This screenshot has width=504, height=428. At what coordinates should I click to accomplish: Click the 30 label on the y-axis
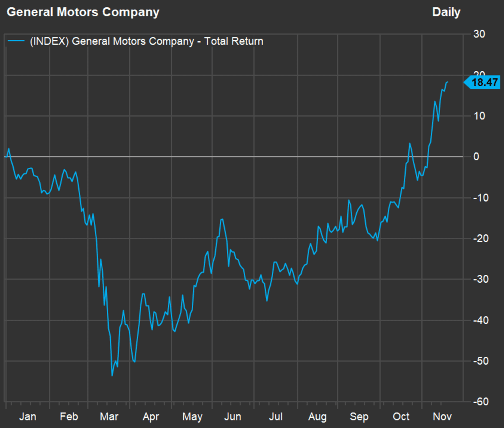479,34
